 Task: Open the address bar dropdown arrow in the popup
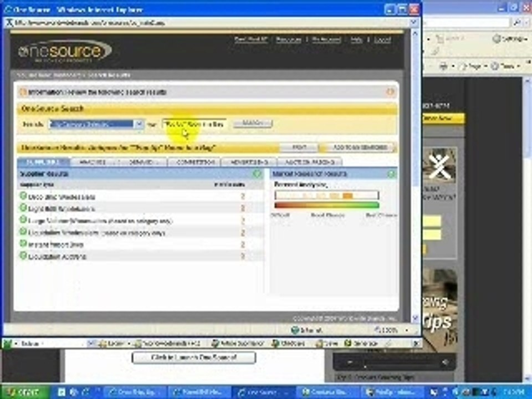click(413, 23)
